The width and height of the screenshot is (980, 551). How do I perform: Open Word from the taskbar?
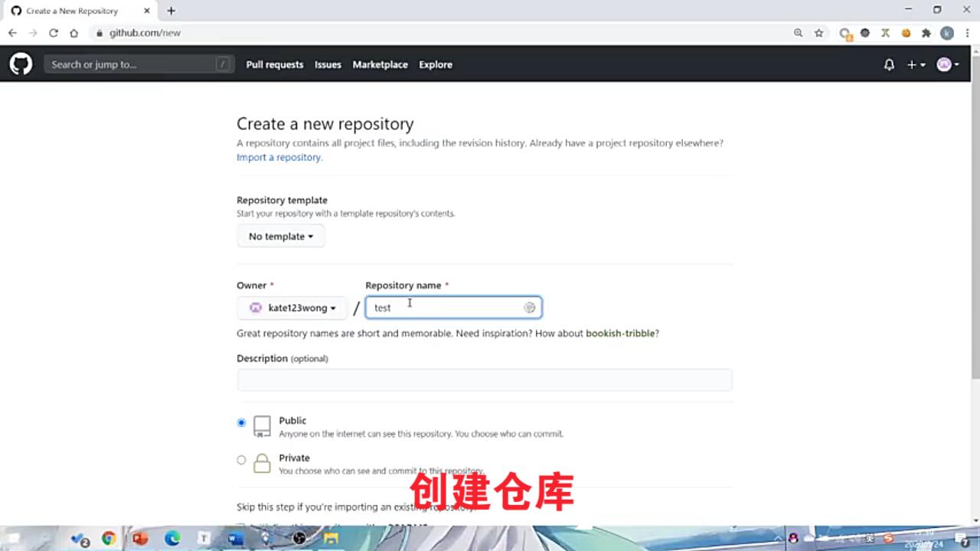(x=235, y=539)
